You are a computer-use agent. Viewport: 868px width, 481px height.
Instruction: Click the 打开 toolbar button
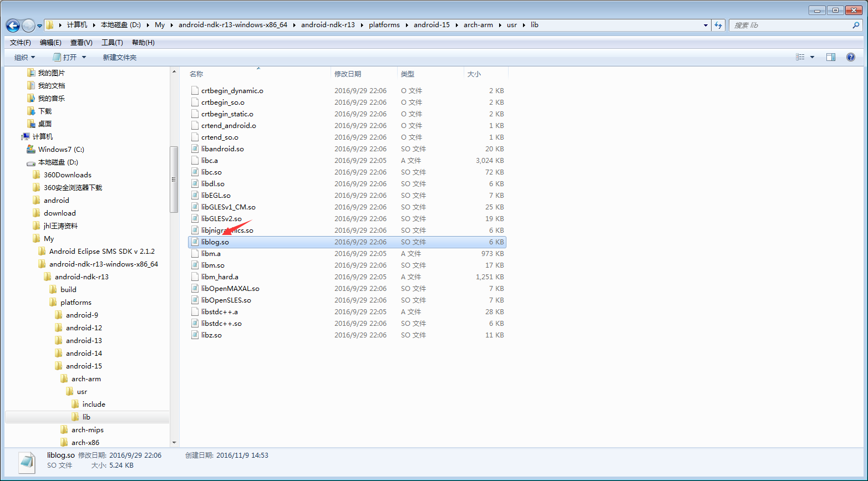[65, 57]
